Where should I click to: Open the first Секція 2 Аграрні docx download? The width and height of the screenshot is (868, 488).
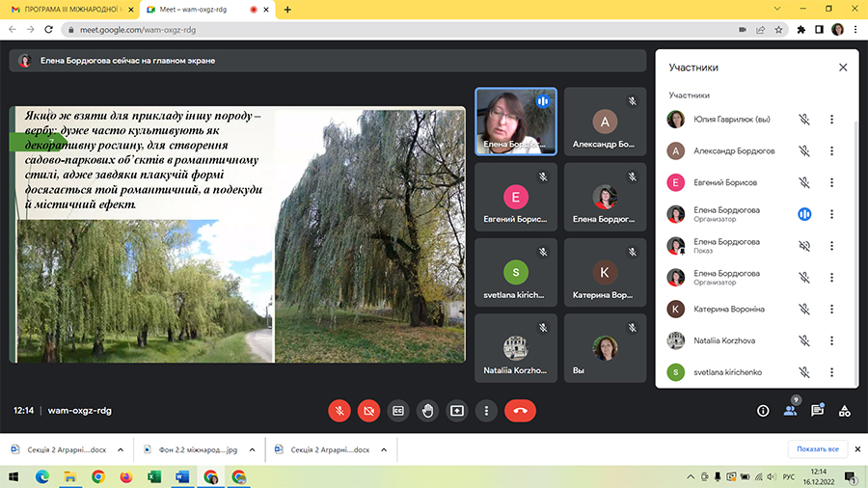tap(58, 449)
